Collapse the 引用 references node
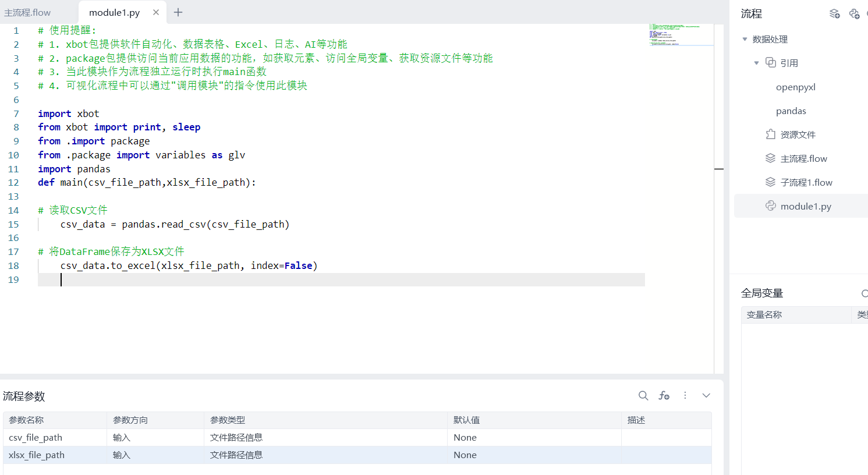The image size is (868, 475). tap(756, 63)
